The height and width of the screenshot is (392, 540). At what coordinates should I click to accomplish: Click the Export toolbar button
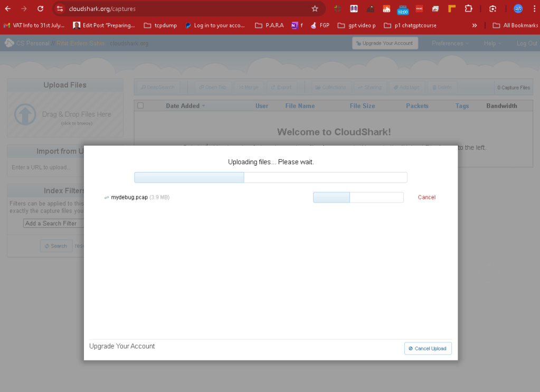click(281, 88)
